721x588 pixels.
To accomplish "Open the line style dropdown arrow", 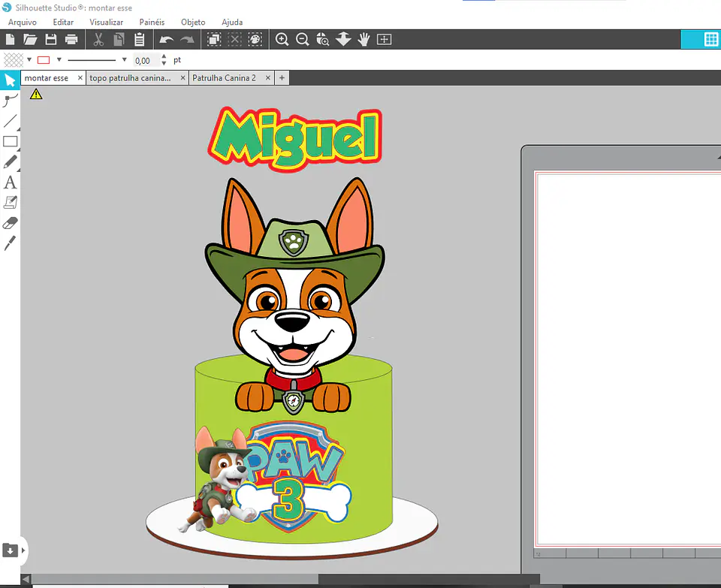I will 124,60.
